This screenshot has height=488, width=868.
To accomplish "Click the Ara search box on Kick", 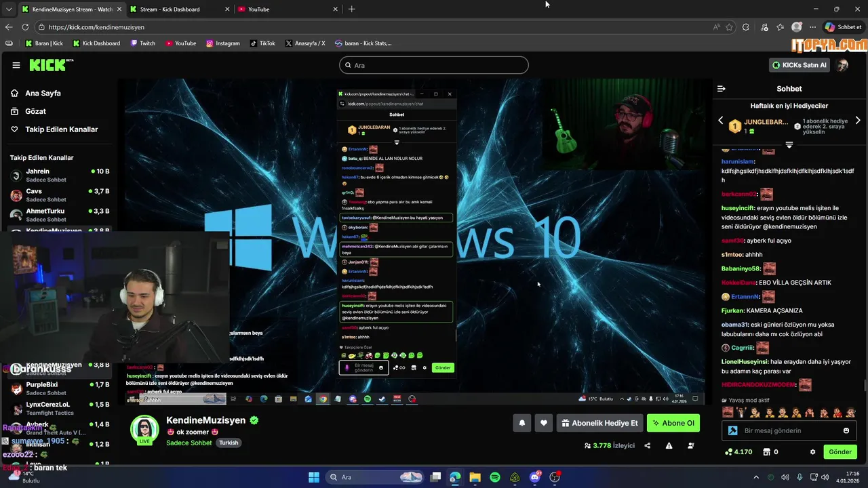I will coord(434,65).
